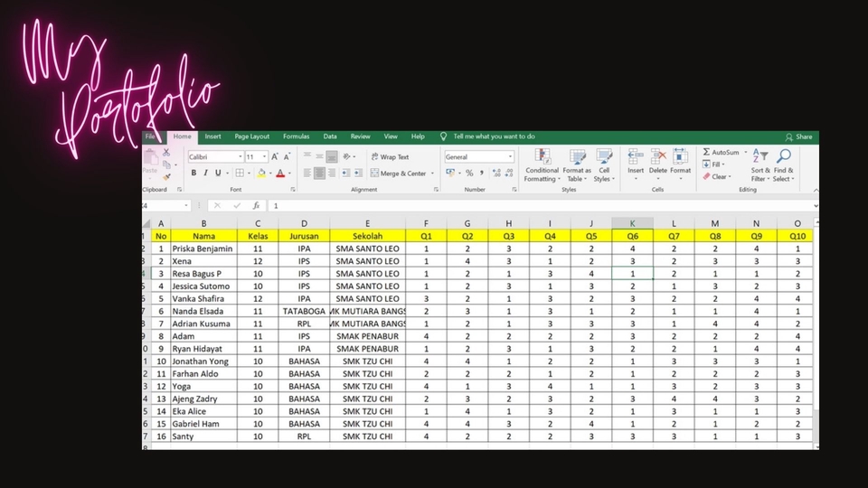This screenshot has height=488, width=868.
Task: Click AutoSum button
Action: coord(722,152)
